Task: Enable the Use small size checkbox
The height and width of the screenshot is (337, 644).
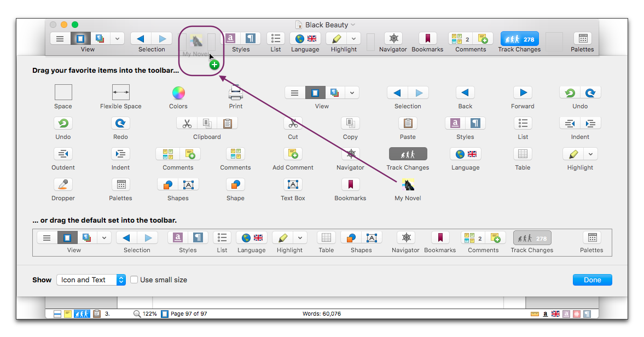Action: (134, 280)
